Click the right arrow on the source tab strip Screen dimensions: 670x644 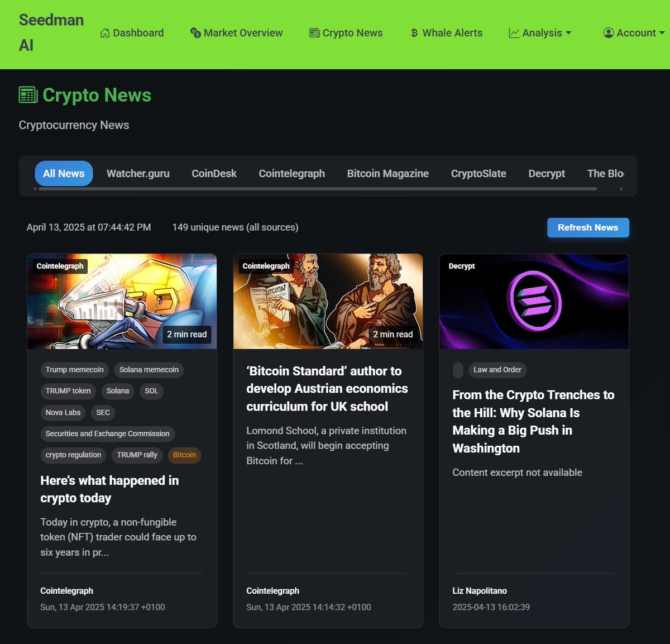[x=621, y=189]
